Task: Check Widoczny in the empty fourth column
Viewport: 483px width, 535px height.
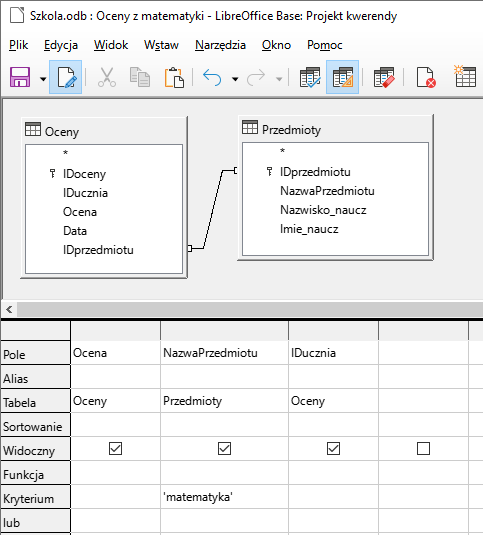Action: (423, 448)
